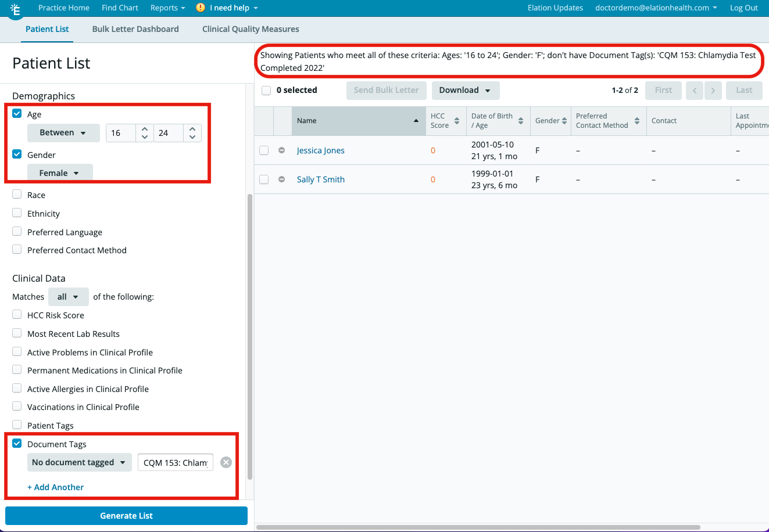Click the Last page button

coord(744,90)
